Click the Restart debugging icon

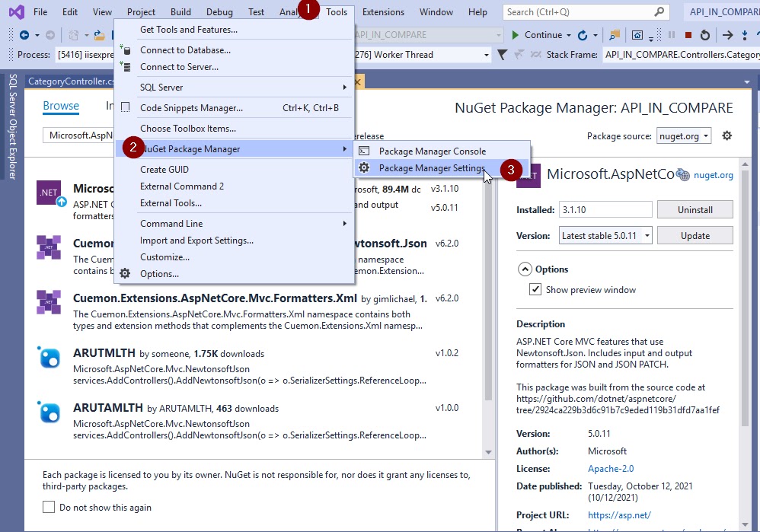click(x=705, y=35)
